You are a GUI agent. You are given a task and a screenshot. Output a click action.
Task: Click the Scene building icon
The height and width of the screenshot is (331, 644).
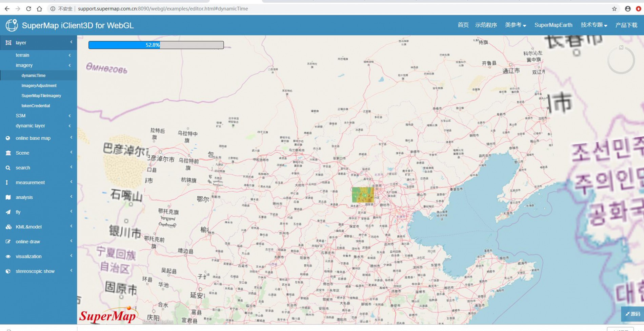[8, 153]
